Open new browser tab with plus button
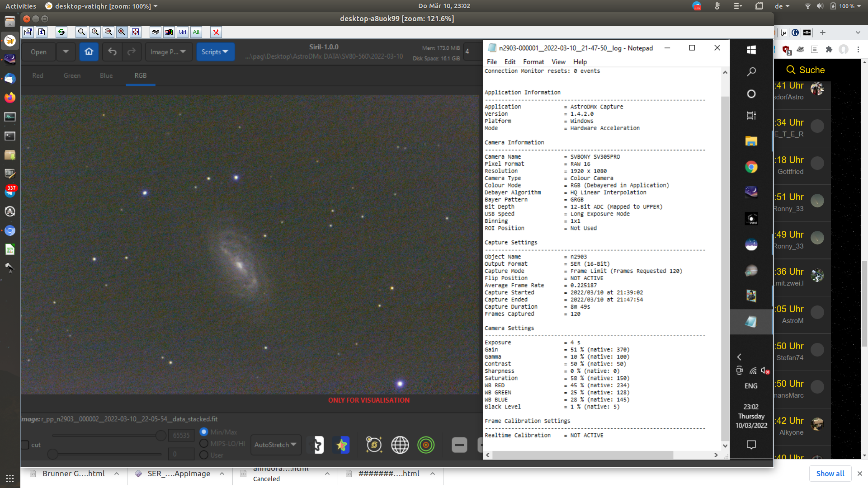The width and height of the screenshot is (868, 488). pos(823,33)
